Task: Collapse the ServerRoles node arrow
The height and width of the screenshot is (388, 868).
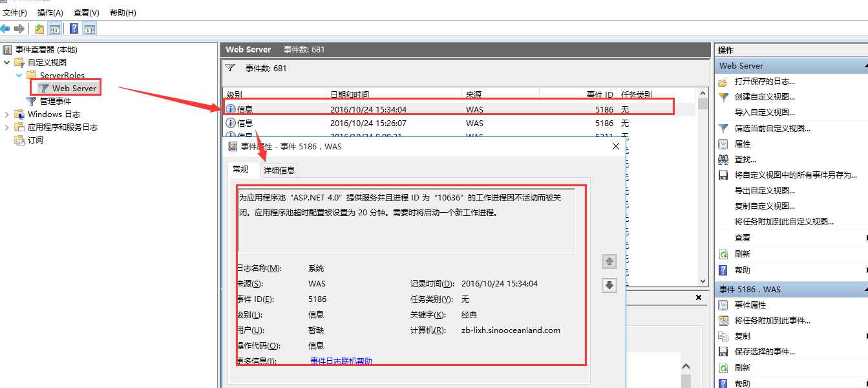Action: pyautogui.click(x=19, y=76)
